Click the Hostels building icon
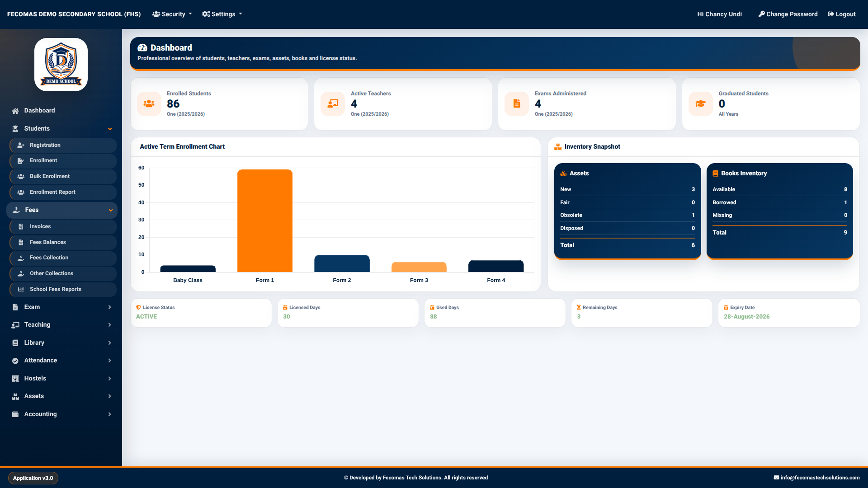This screenshot has width=868, height=488. [15, 379]
